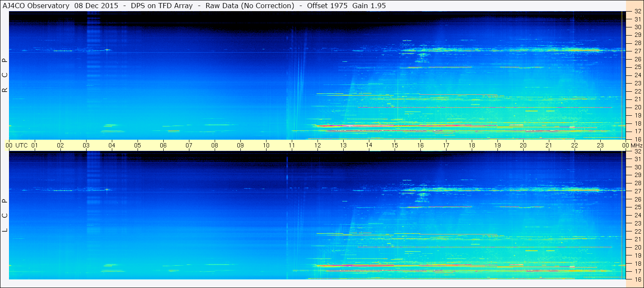This screenshot has height=288, width=644.
Task: Click the 20 MHz tick in RCP panel
Action: (x=638, y=107)
